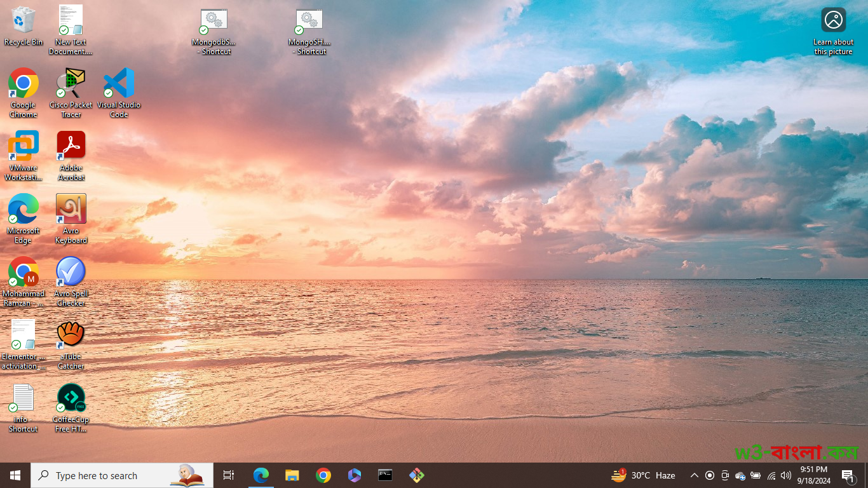The width and height of the screenshot is (868, 488).
Task: Select the MongodbS... Shortcut desktop icon
Action: point(214,31)
